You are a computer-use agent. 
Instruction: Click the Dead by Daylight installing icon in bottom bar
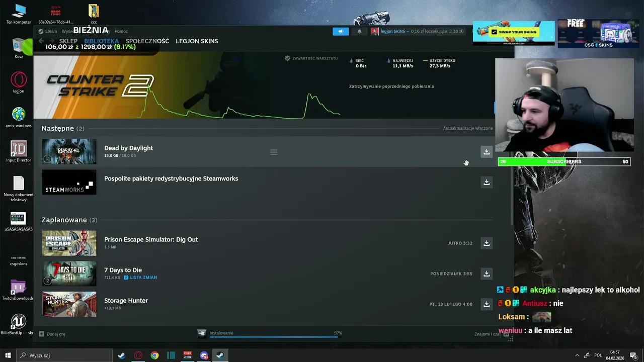pyautogui.click(x=202, y=333)
